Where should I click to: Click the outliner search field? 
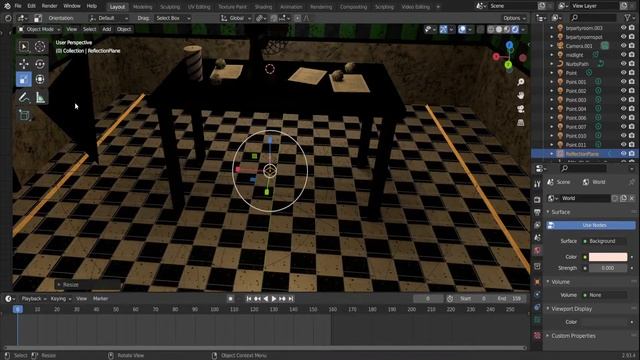pos(593,18)
